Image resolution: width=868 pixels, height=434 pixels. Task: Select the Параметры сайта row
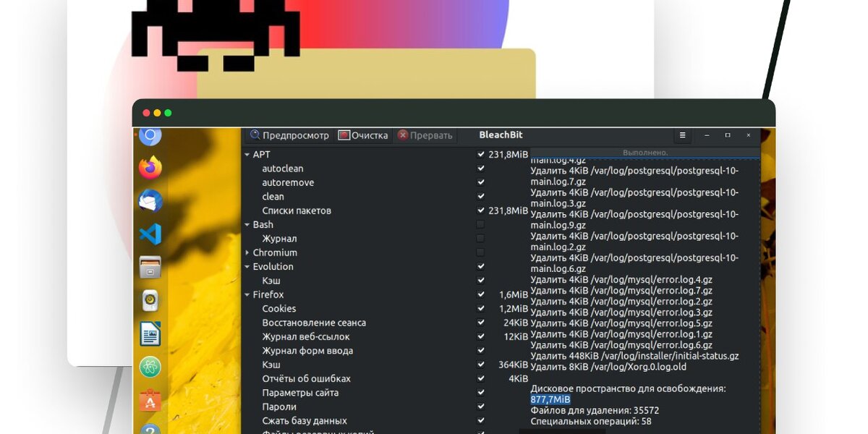pos(386,393)
